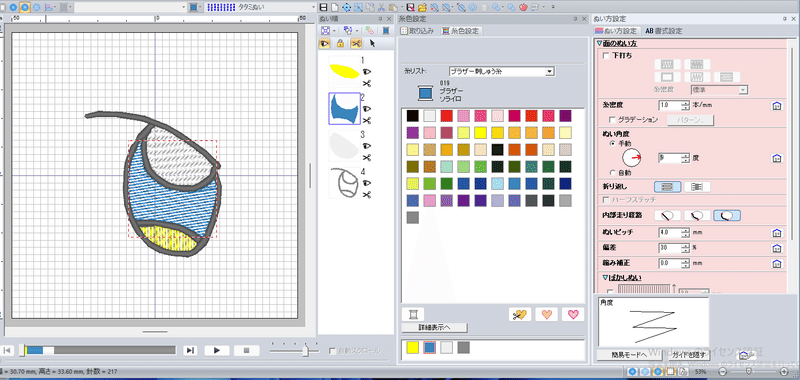Viewport: 800px width, 380px height.
Task: Stop the stitch simulation
Action: point(246,350)
